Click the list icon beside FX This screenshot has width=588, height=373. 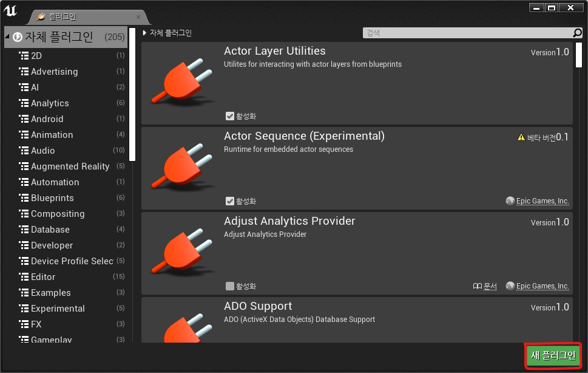(x=24, y=324)
